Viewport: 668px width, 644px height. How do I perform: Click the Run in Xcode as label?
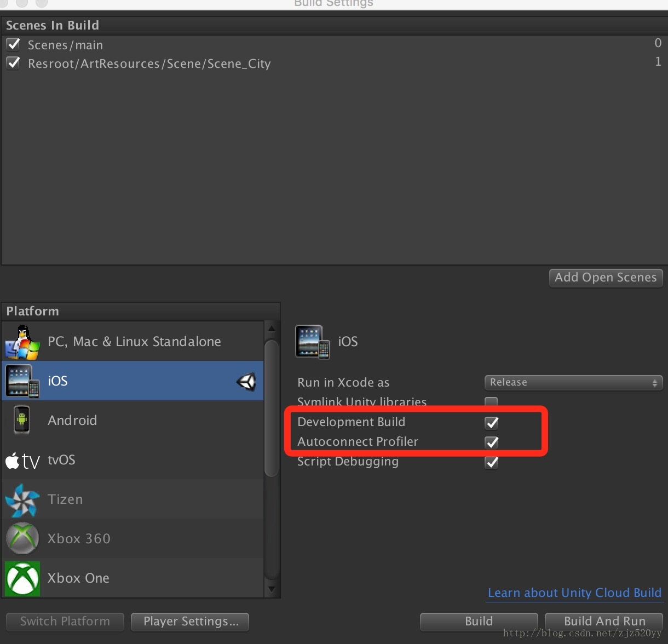click(x=343, y=382)
